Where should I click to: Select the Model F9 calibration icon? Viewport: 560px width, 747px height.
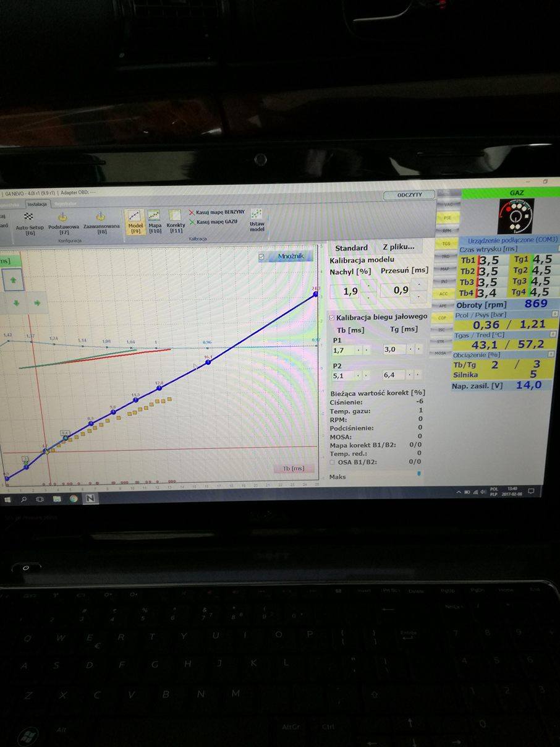(x=135, y=220)
